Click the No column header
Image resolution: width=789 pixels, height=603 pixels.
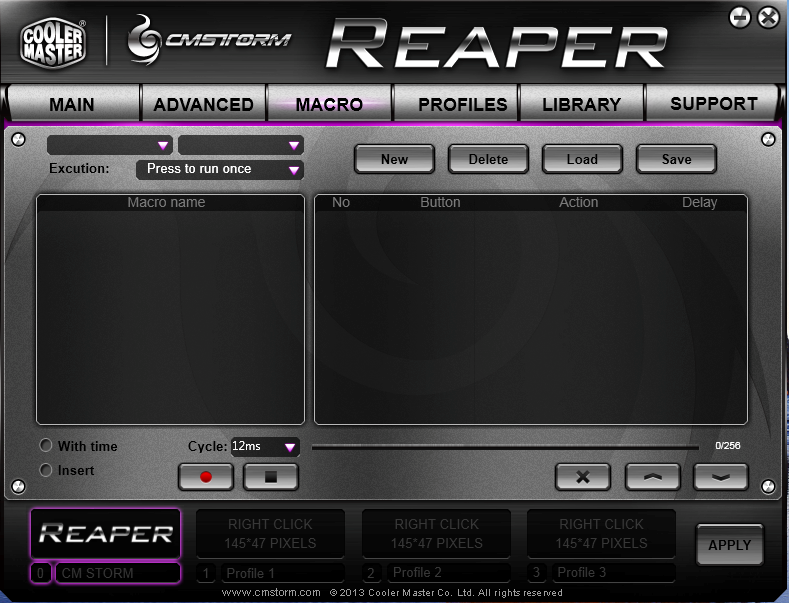341,202
